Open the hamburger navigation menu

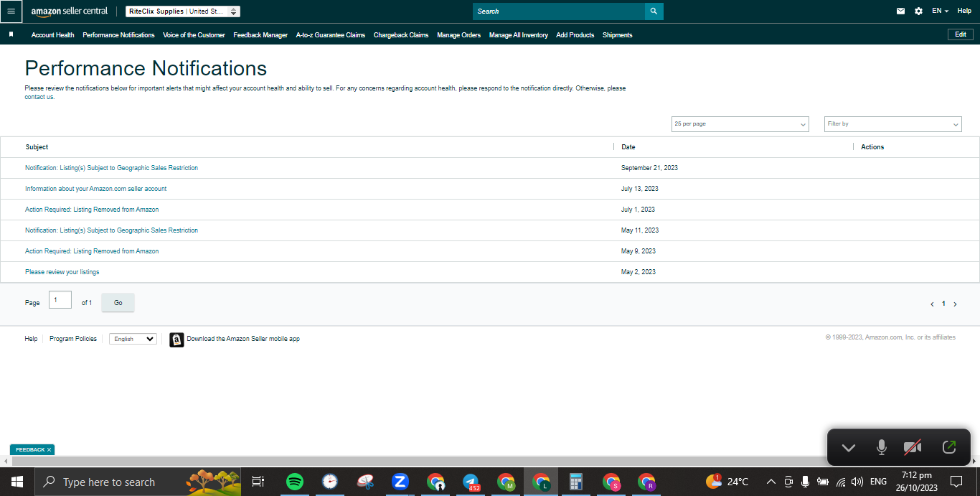click(11, 11)
